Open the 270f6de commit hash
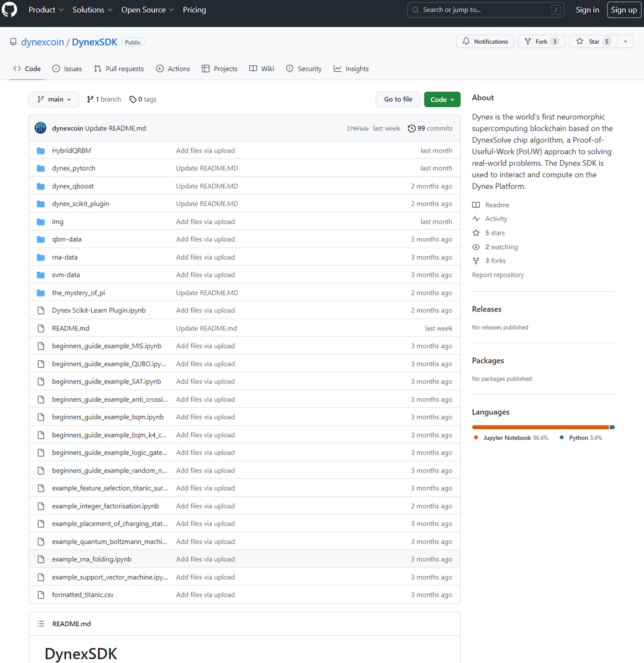 (x=358, y=129)
